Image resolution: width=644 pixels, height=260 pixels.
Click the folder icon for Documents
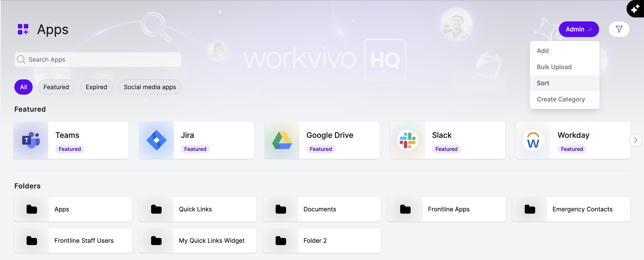point(281,209)
